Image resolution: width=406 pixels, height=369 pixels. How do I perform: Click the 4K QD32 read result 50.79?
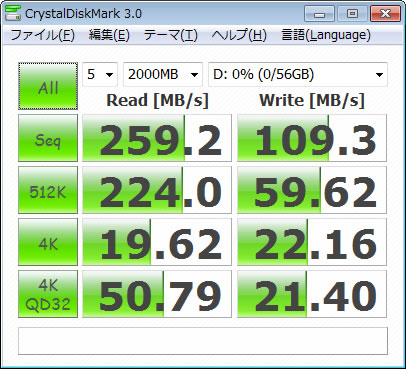(x=157, y=294)
